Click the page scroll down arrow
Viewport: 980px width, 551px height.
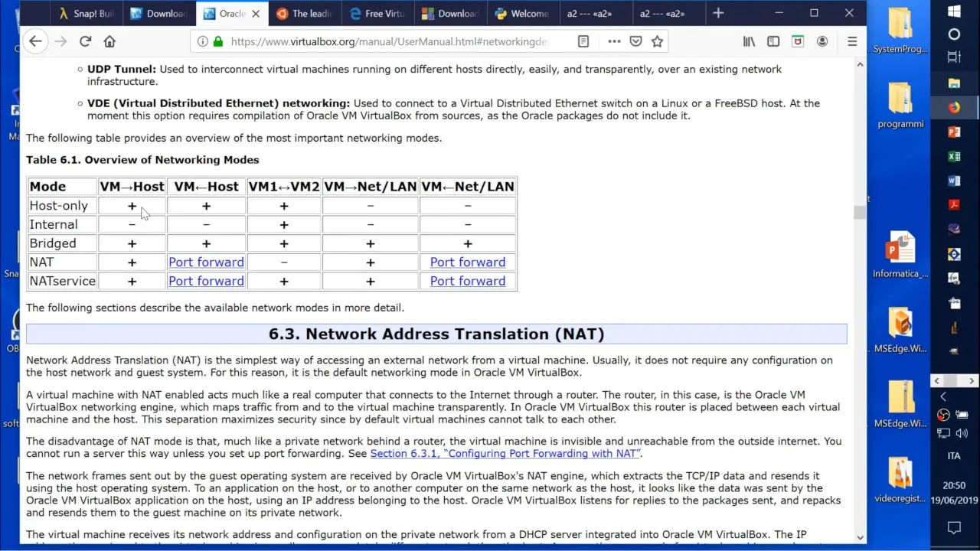(860, 537)
